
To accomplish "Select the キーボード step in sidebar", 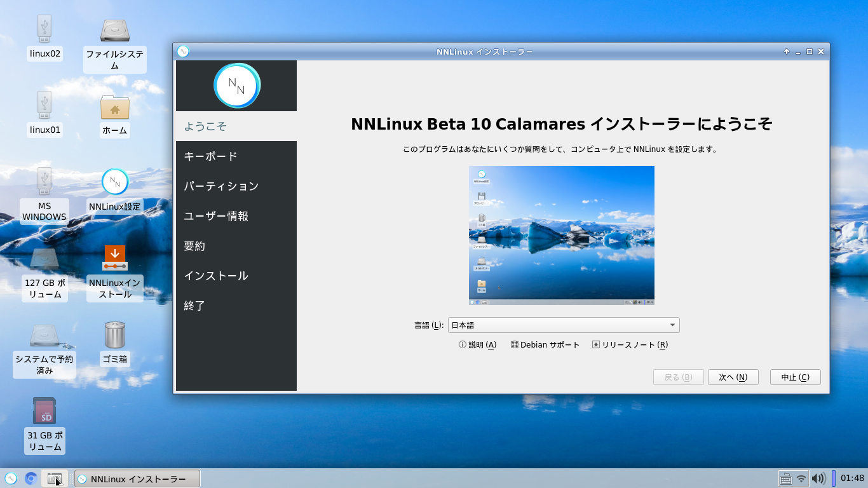I will tap(236, 156).
